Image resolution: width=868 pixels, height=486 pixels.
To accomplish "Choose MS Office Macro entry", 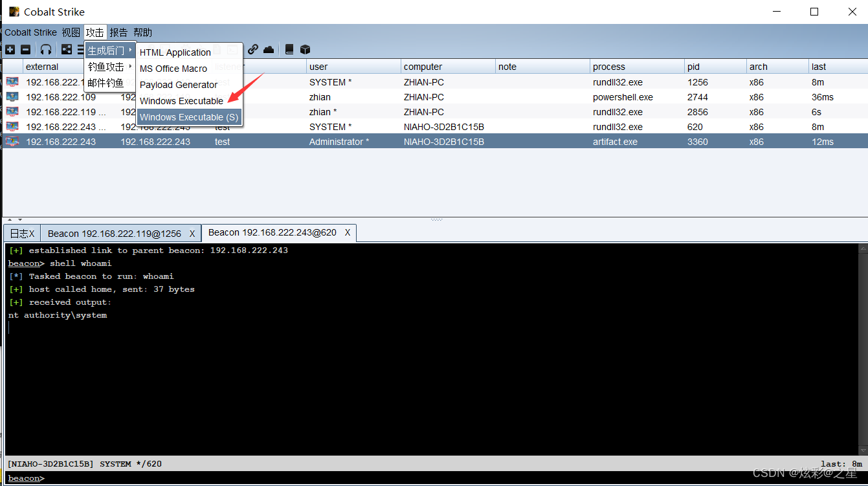I will coord(190,69).
